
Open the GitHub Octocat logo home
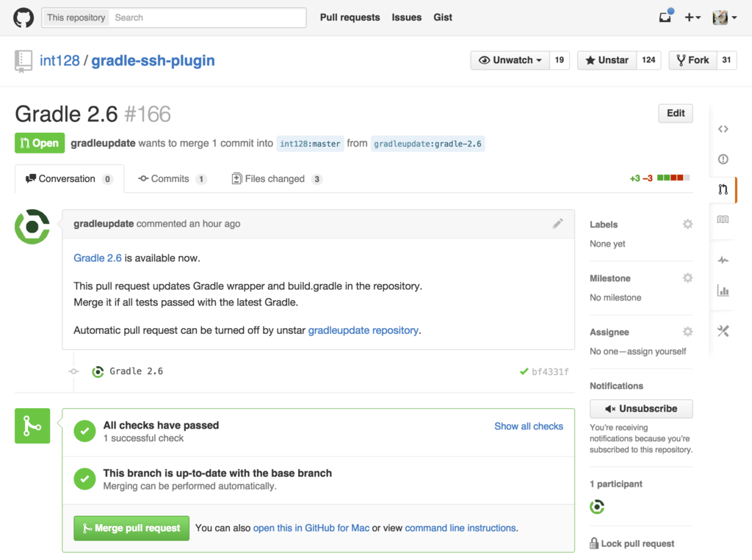click(23, 18)
